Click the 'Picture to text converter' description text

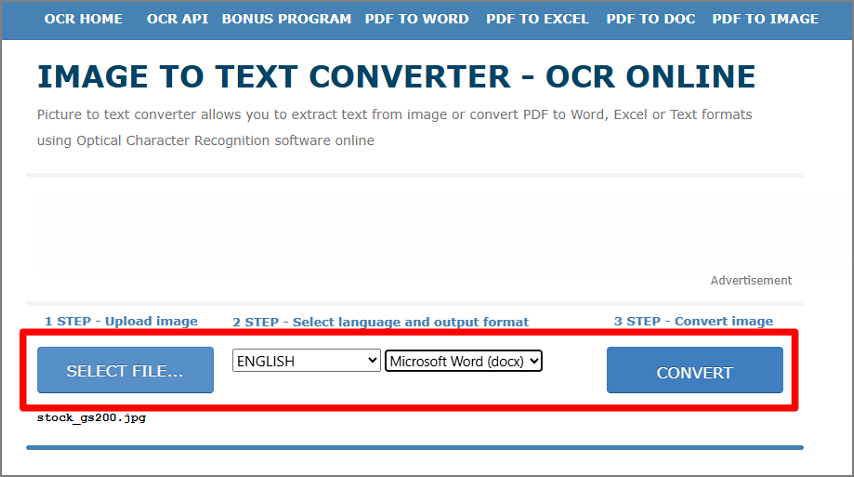coord(394,127)
